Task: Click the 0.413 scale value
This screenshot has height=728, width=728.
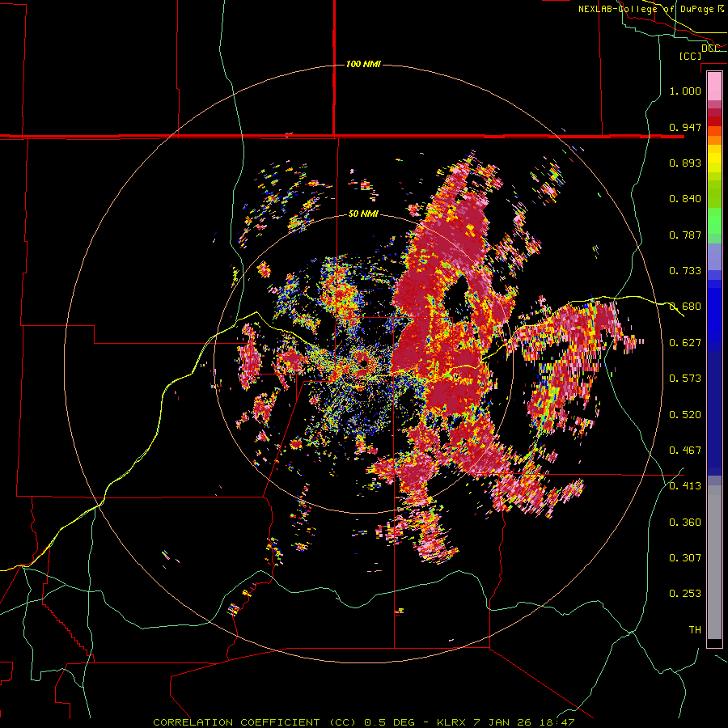Action: tap(685, 486)
